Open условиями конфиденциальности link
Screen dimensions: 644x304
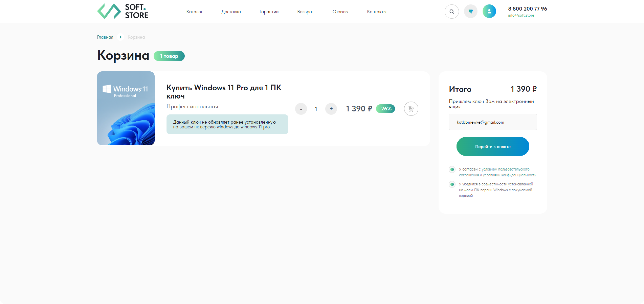tap(510, 175)
